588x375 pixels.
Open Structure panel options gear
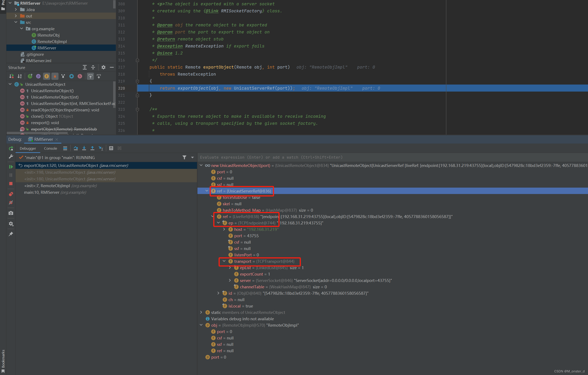(104, 67)
